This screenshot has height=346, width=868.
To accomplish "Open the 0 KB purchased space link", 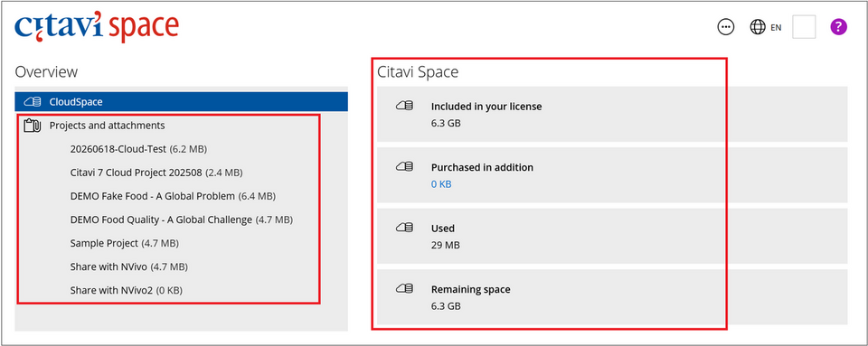I will pos(441,184).
